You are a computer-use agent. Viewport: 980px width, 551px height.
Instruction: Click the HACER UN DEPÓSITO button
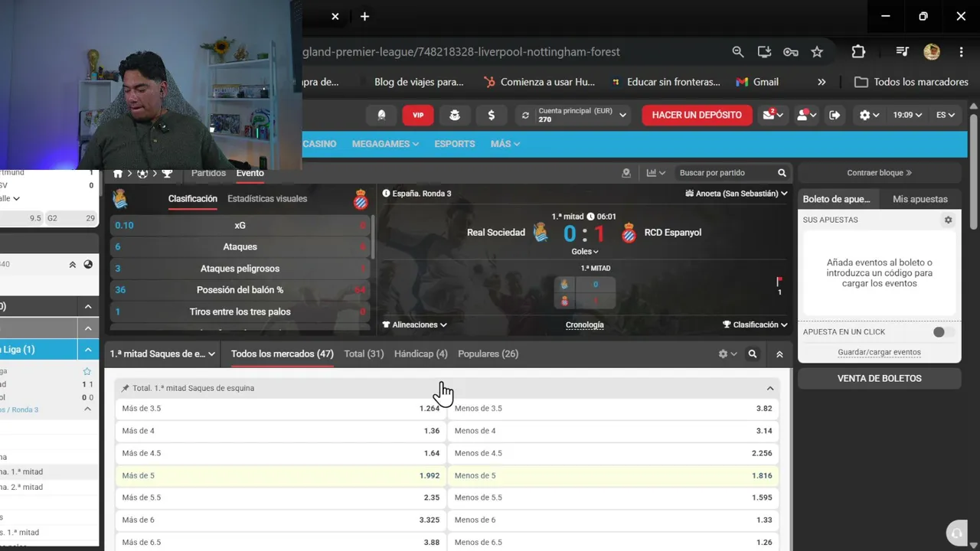tap(697, 115)
